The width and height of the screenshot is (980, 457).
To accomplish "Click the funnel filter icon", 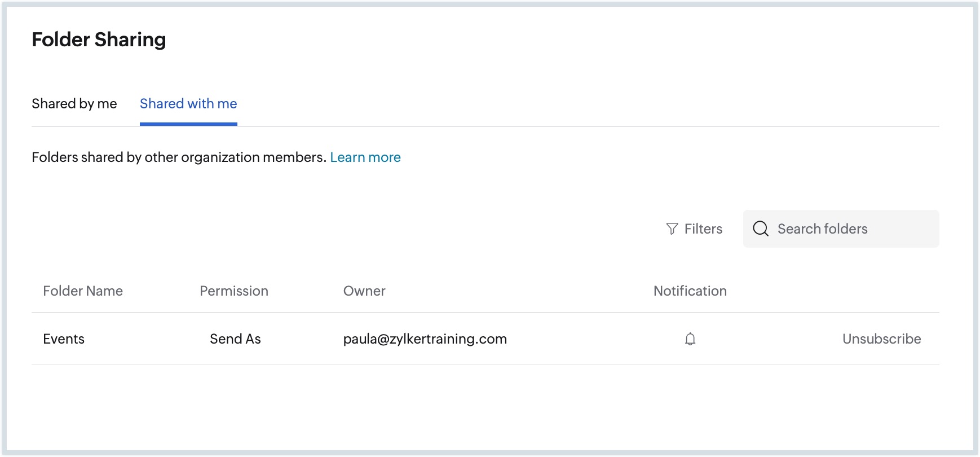I will [x=672, y=228].
